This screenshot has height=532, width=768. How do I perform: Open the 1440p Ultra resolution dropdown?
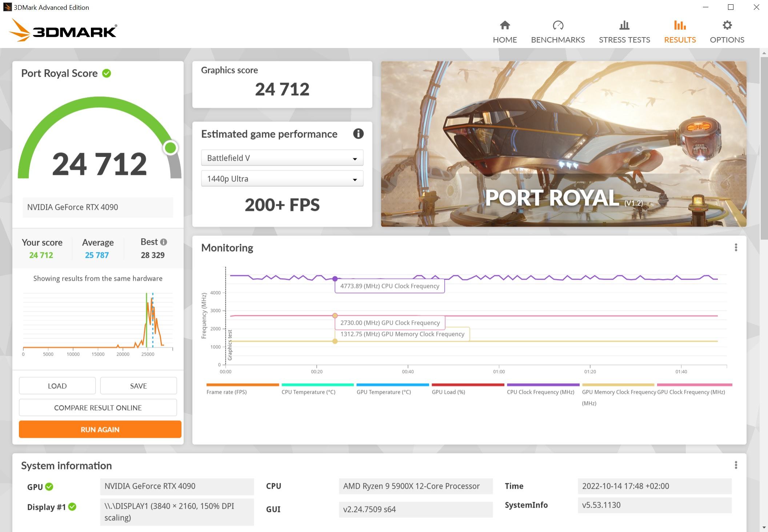(282, 179)
